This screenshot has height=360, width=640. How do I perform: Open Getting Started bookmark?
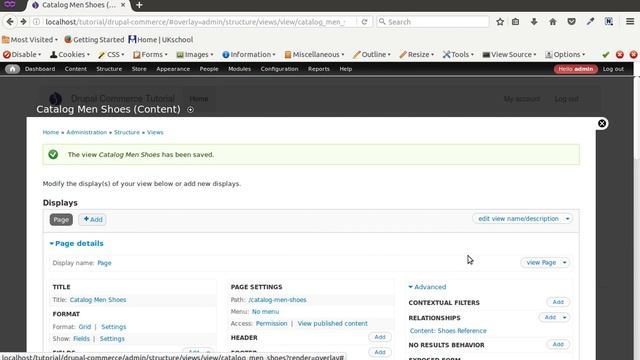click(94, 40)
